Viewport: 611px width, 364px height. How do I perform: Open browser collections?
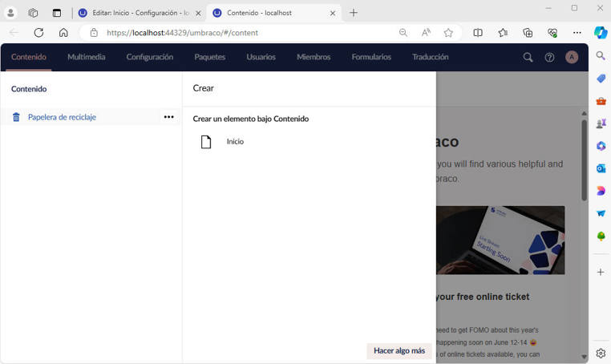(528, 33)
